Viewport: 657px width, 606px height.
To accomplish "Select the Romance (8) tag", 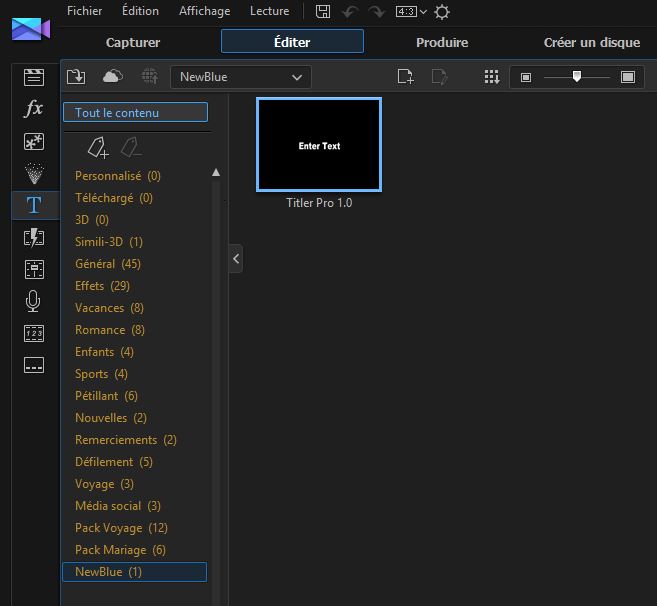I will click(x=110, y=330).
